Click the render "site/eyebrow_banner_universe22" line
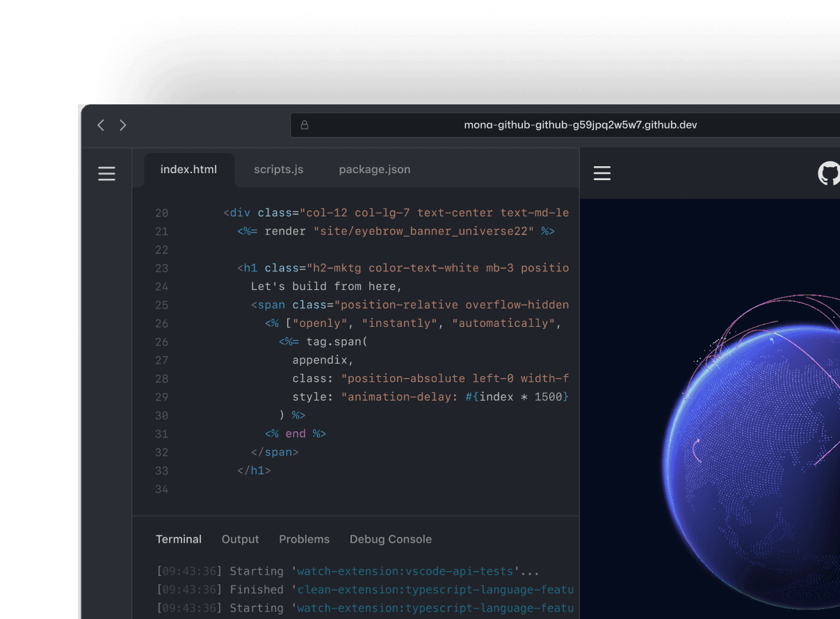Image resolution: width=840 pixels, height=619 pixels. [x=396, y=231]
